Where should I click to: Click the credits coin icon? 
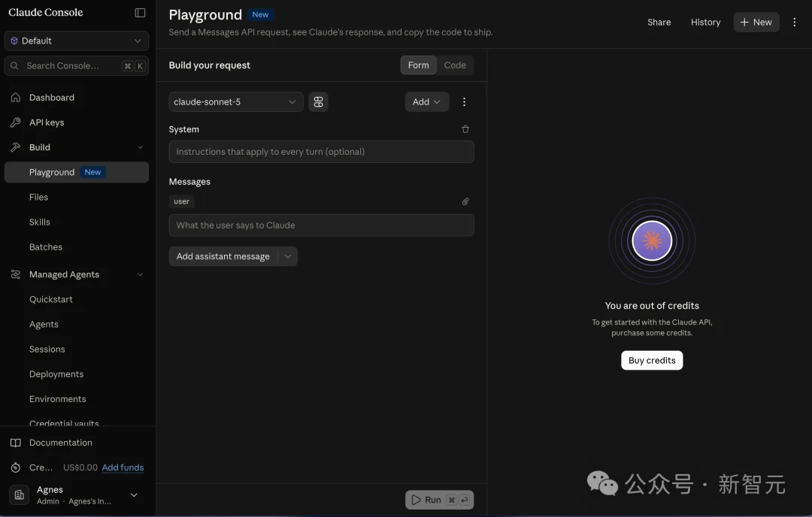pos(16,467)
